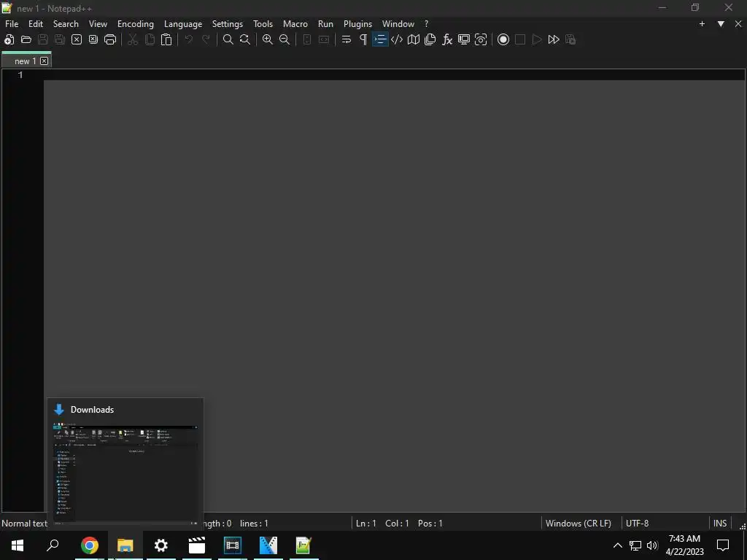
Task: Open Replace with the toolbar icon
Action: (x=245, y=39)
